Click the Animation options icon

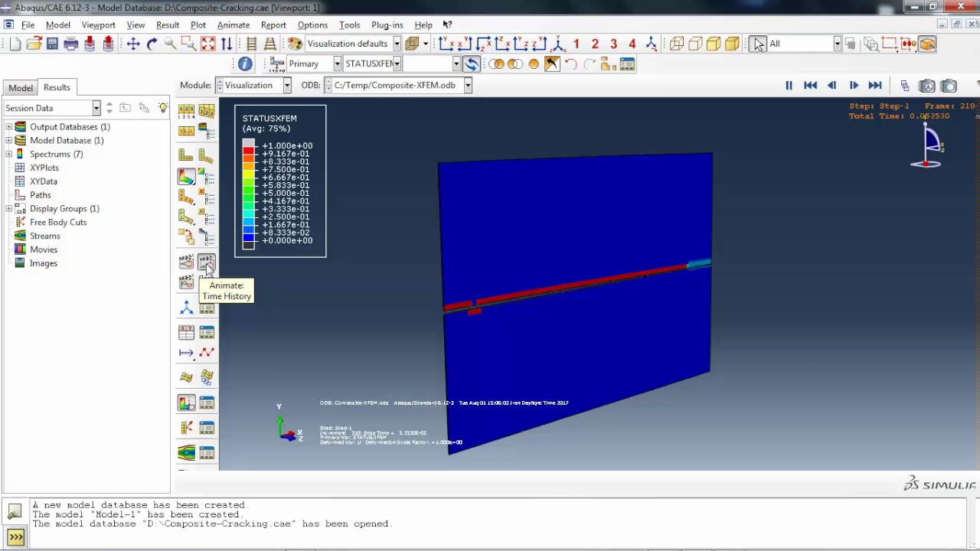click(x=207, y=283)
